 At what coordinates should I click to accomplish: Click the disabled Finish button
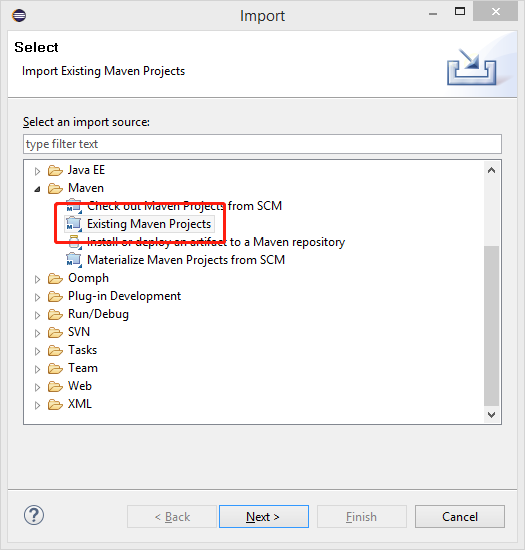pos(362,516)
